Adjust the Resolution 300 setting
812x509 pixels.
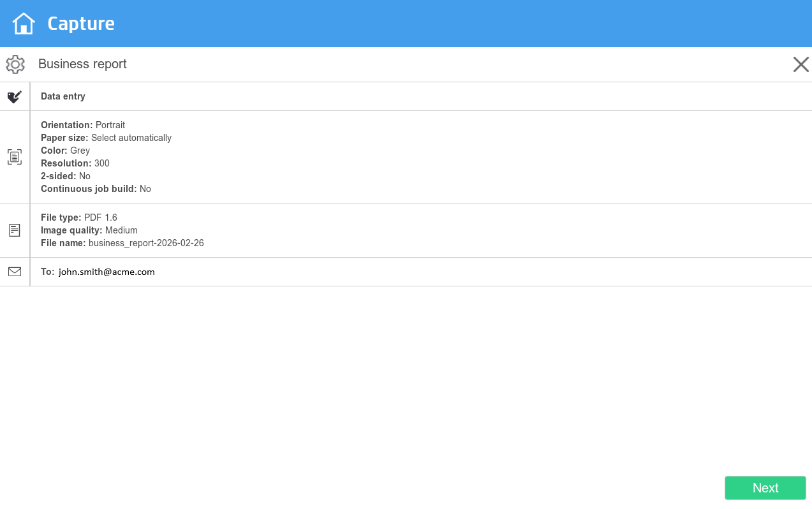pos(75,163)
